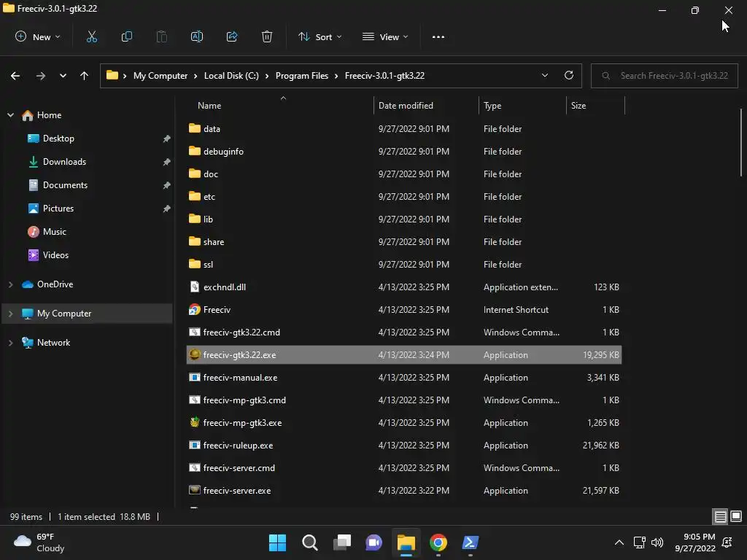The width and height of the screenshot is (747, 560).
Task: Collapse the Home tree node
Action: pyautogui.click(x=10, y=115)
